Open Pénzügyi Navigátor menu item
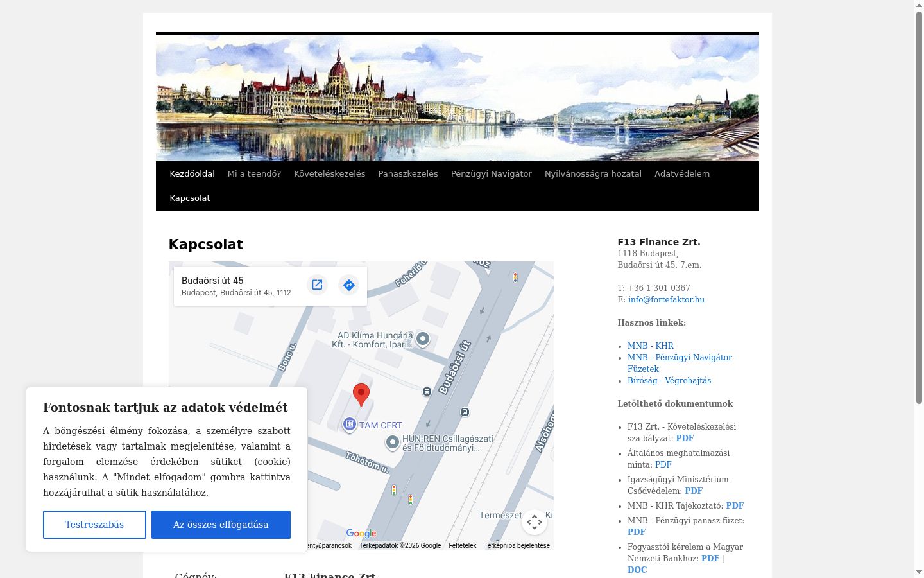This screenshot has width=924, height=578. point(492,173)
